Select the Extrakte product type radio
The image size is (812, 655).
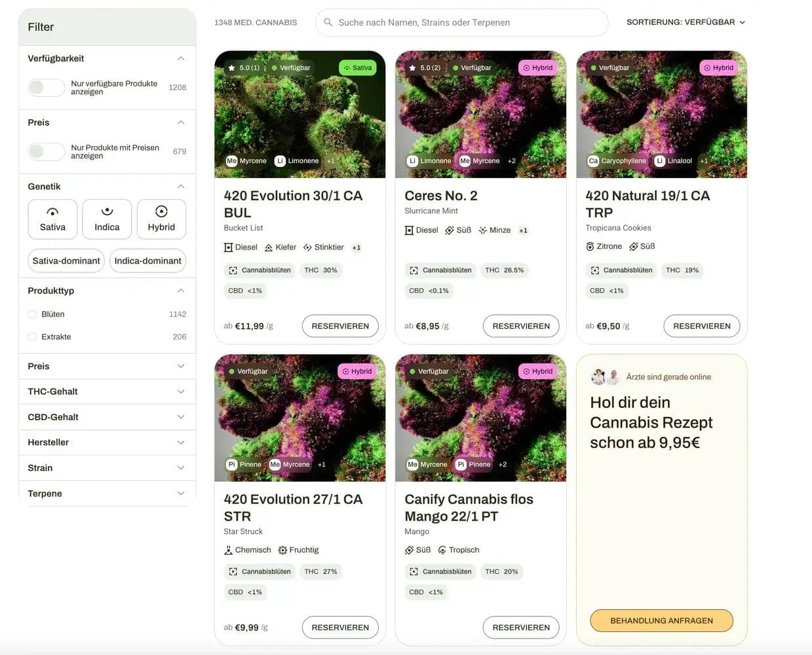32,337
